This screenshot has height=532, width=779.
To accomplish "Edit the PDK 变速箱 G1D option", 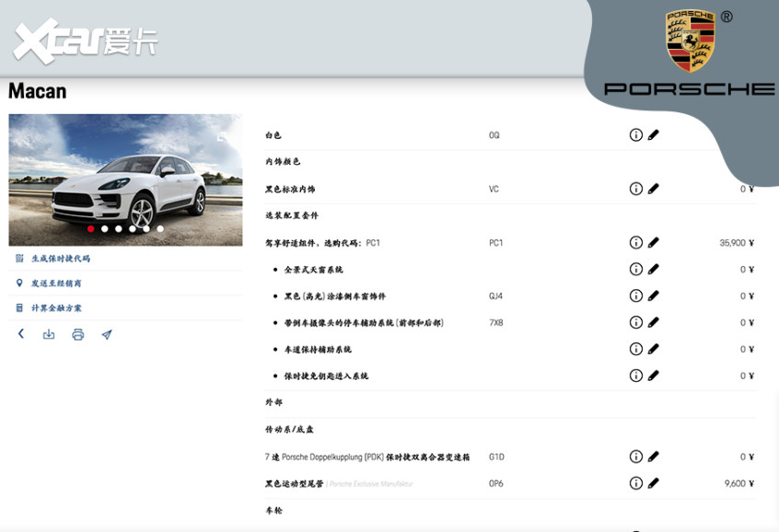I will tap(653, 457).
